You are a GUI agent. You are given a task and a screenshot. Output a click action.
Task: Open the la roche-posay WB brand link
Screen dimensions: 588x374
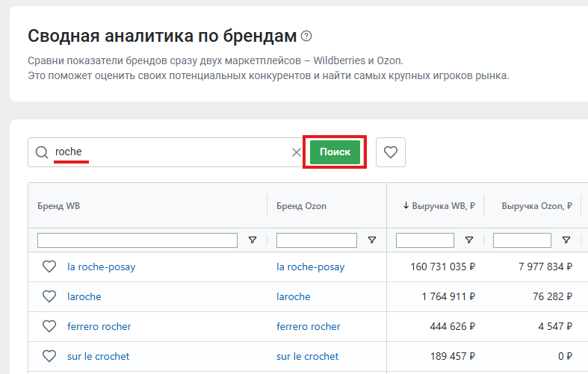point(102,267)
